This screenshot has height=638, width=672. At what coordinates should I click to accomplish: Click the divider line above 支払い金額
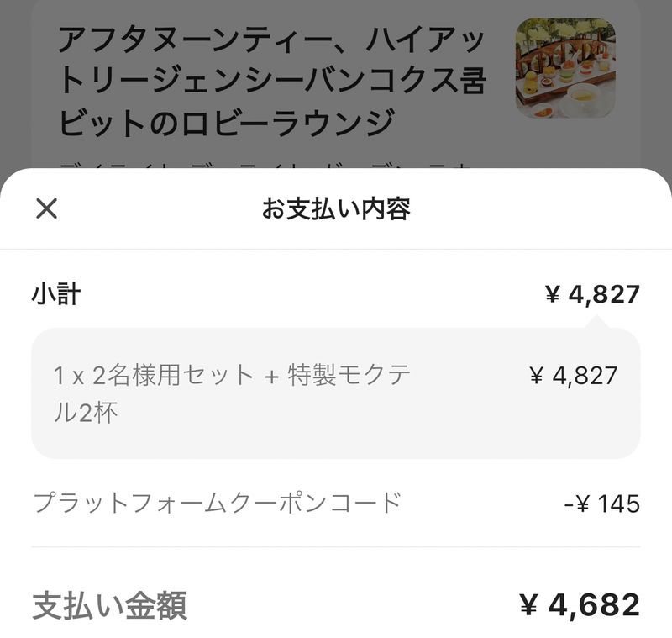click(x=336, y=547)
